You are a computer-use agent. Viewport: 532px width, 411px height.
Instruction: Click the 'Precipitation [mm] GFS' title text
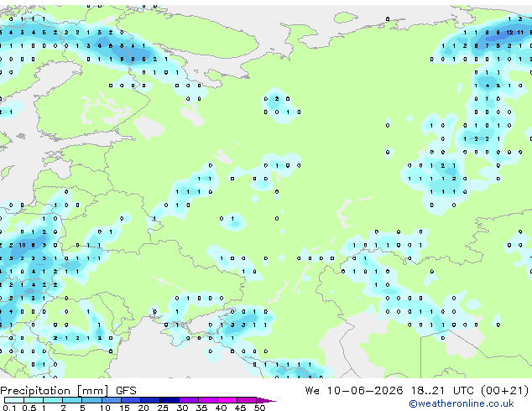68,391
